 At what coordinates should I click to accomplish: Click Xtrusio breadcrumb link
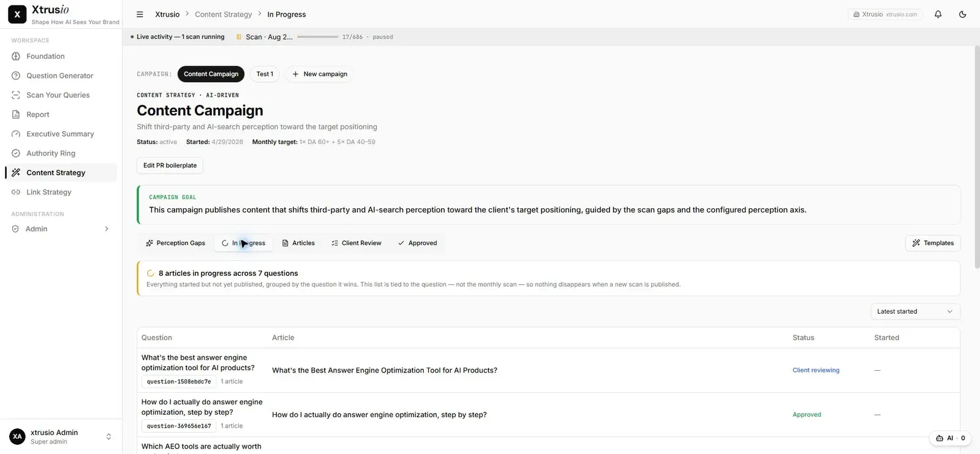(167, 14)
